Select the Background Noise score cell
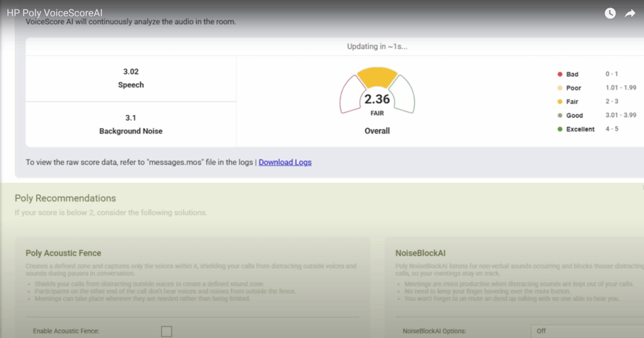Viewport: 644px width, 338px height. 131,124
